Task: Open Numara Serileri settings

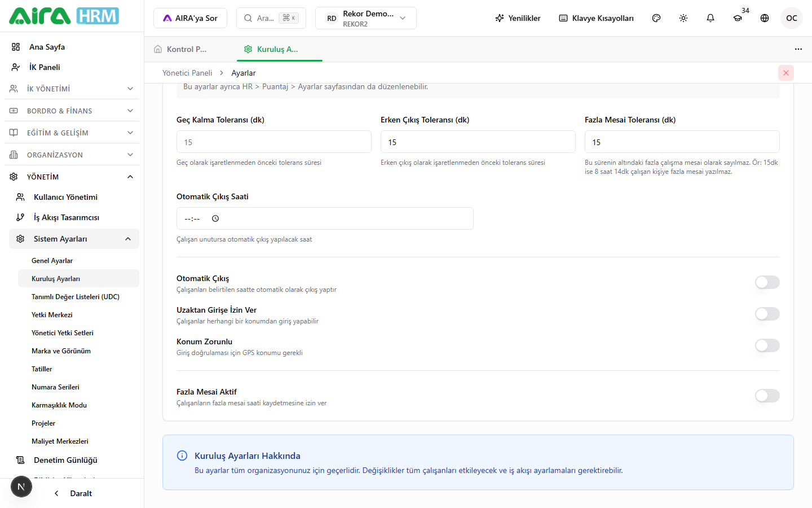Action: (x=78, y=387)
